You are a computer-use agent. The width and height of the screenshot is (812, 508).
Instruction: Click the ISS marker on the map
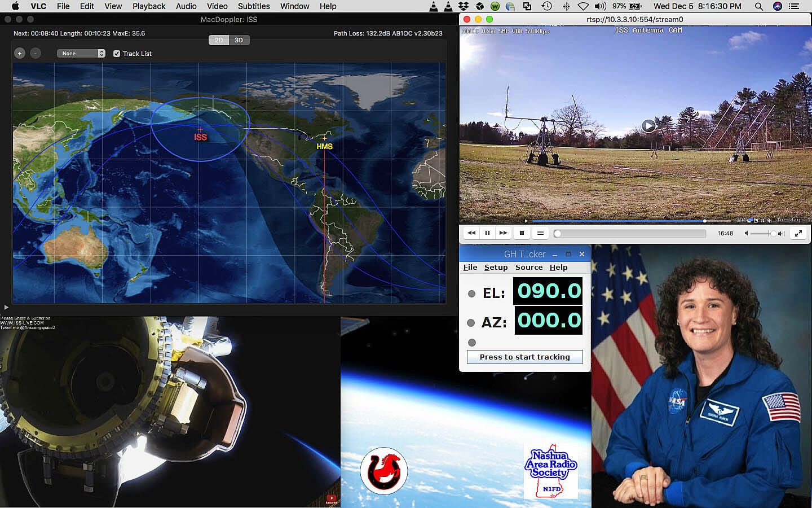[200, 137]
